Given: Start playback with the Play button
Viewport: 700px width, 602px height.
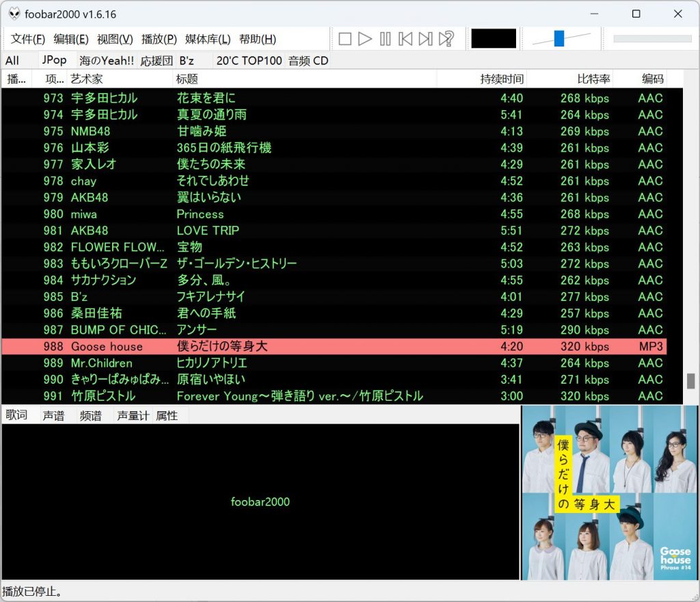Looking at the screenshot, I should pos(365,39).
